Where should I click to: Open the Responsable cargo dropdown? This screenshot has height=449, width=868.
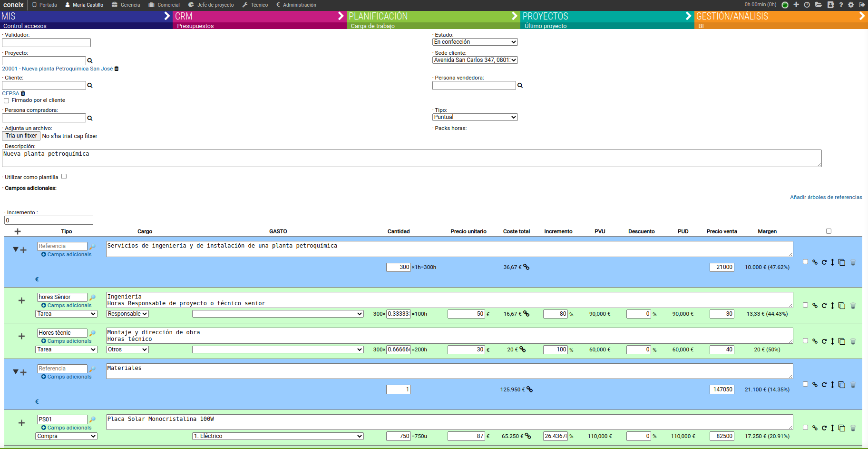coord(127,314)
